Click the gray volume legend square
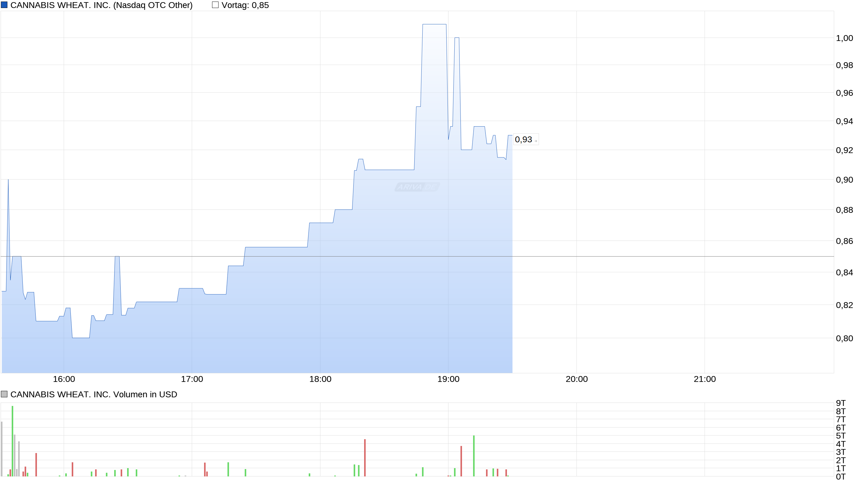This screenshot has width=868, height=486. [4, 394]
